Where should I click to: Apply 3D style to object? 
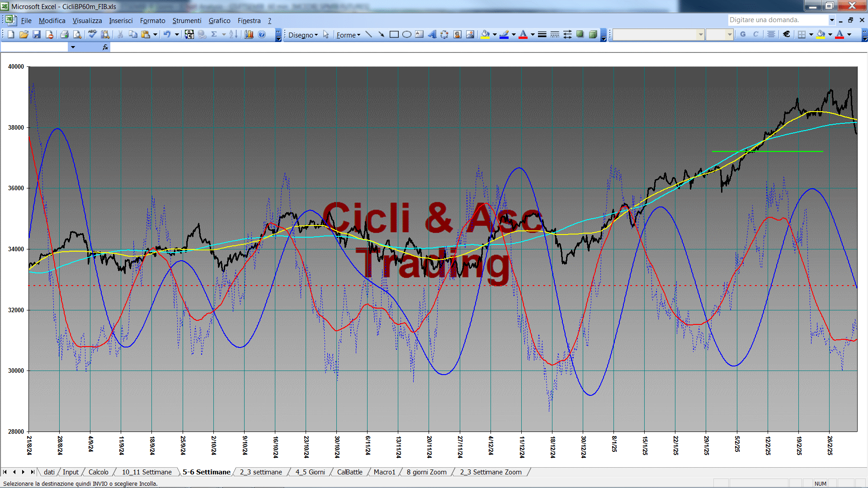(593, 34)
